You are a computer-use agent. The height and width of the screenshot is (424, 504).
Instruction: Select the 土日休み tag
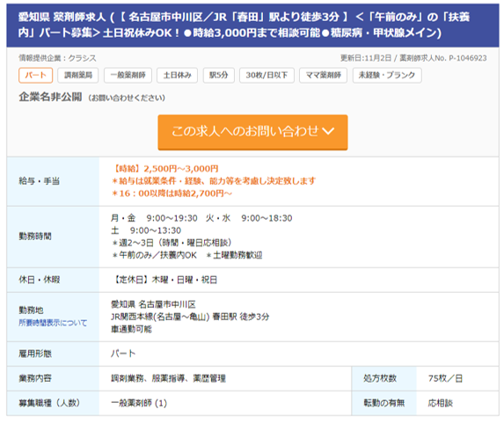[x=177, y=76]
